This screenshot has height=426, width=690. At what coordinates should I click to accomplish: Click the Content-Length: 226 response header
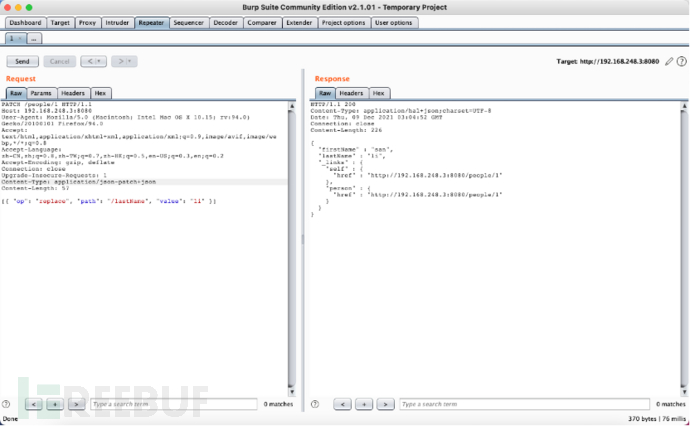click(346, 130)
